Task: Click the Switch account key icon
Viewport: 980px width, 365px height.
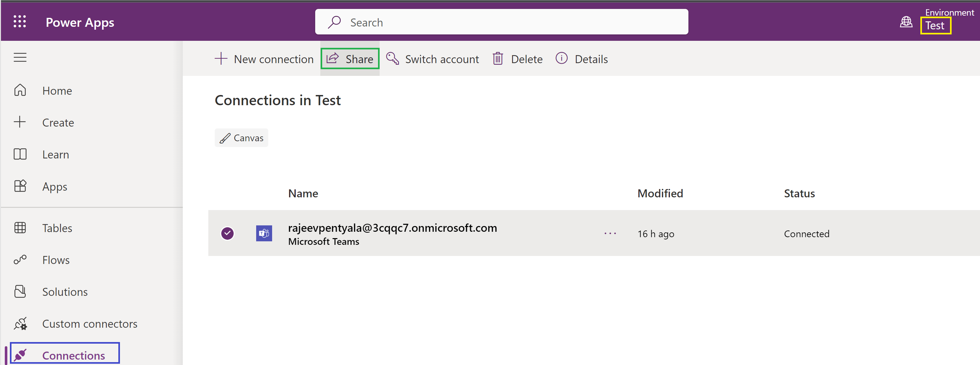Action: click(393, 59)
